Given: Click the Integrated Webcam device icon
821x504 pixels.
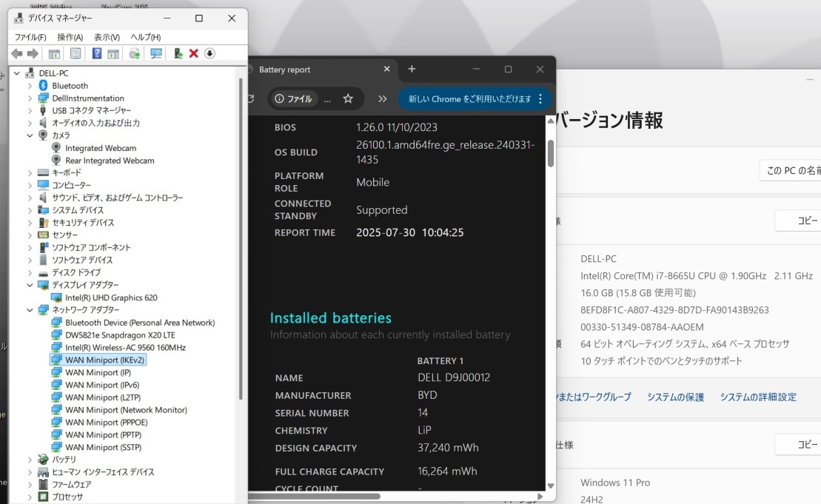Looking at the screenshot, I should (56, 148).
